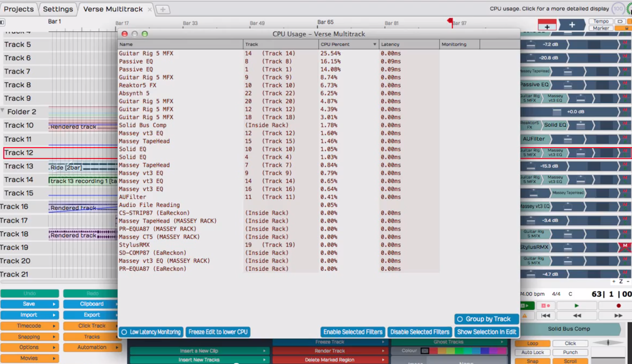Click Disable Selected Filters button

coord(420,332)
